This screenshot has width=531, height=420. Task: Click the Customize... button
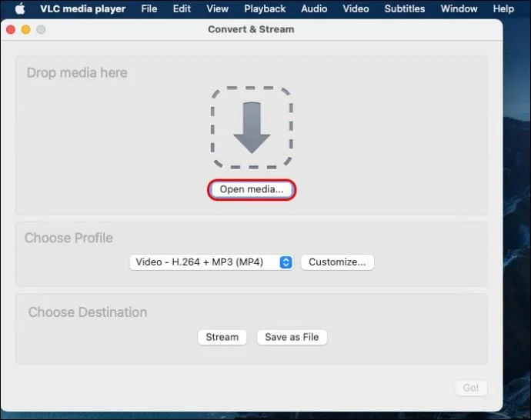point(337,262)
